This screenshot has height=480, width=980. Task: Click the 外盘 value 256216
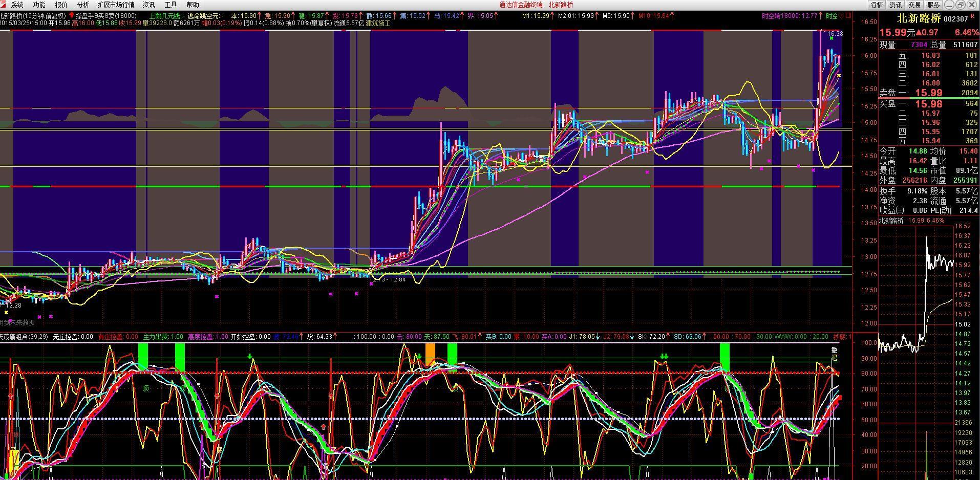pyautogui.click(x=914, y=181)
